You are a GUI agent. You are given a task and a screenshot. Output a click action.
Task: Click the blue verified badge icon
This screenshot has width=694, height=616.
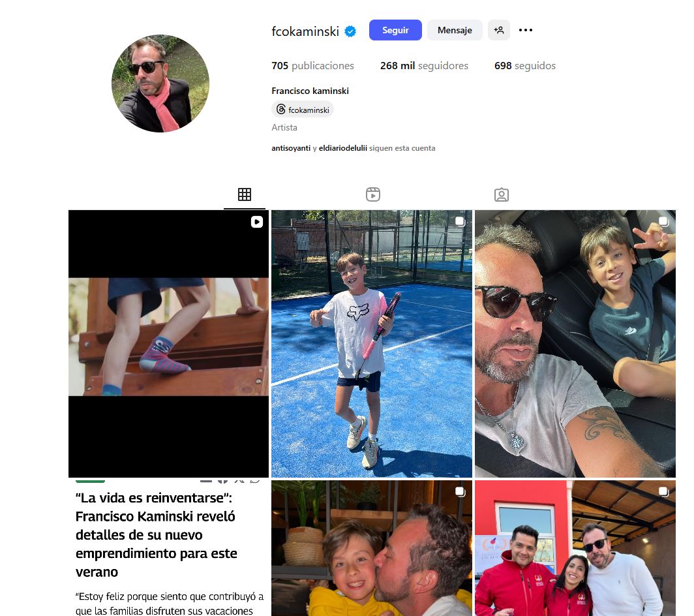pos(350,31)
